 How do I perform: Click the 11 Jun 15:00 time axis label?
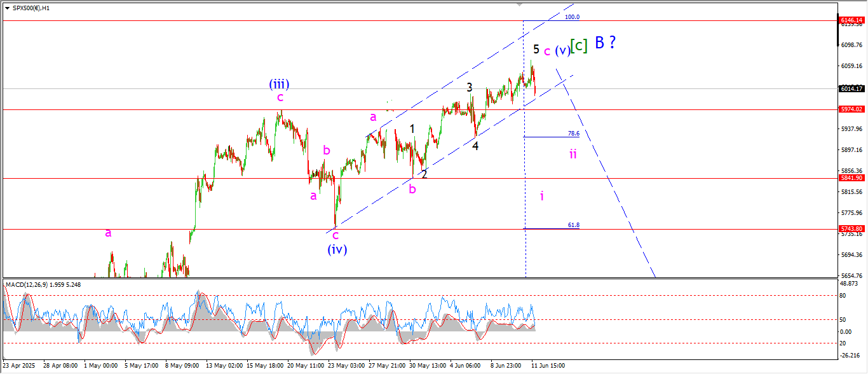tap(548, 366)
